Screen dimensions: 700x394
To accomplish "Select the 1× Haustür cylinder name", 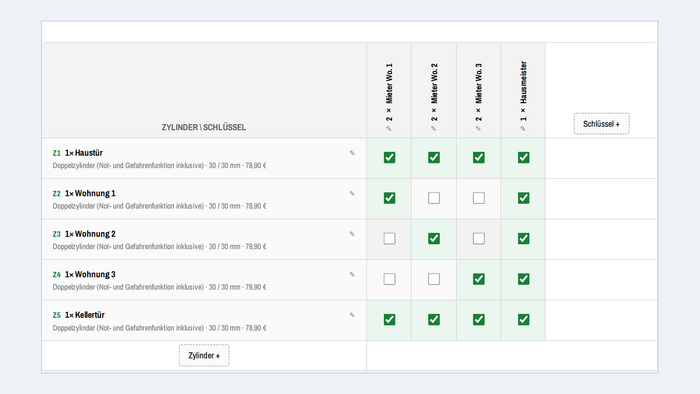I will point(84,153).
